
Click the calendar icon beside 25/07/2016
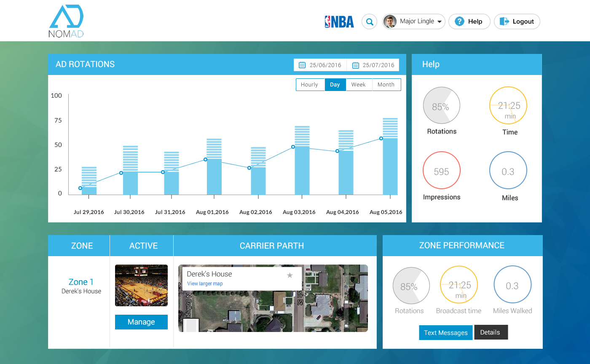point(355,65)
